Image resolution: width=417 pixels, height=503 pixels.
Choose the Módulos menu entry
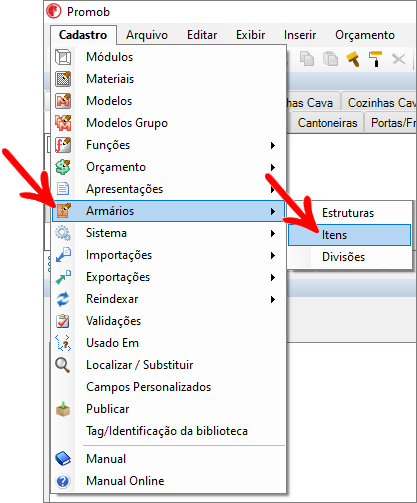pyautogui.click(x=169, y=57)
